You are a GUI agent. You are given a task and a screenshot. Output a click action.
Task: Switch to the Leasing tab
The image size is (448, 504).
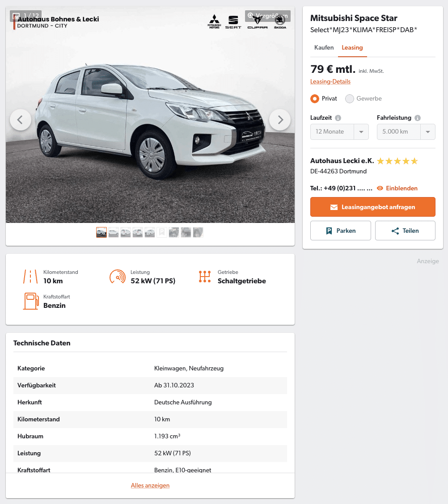pyautogui.click(x=352, y=47)
